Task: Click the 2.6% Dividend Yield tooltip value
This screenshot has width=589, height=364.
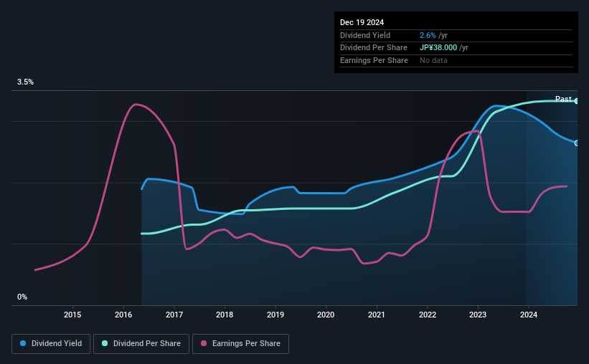Action: click(428, 35)
